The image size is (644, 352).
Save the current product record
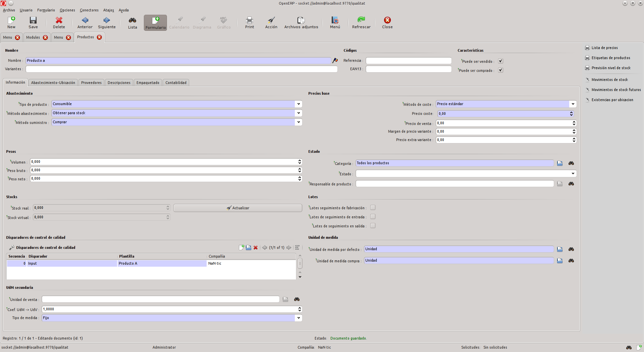33,23
